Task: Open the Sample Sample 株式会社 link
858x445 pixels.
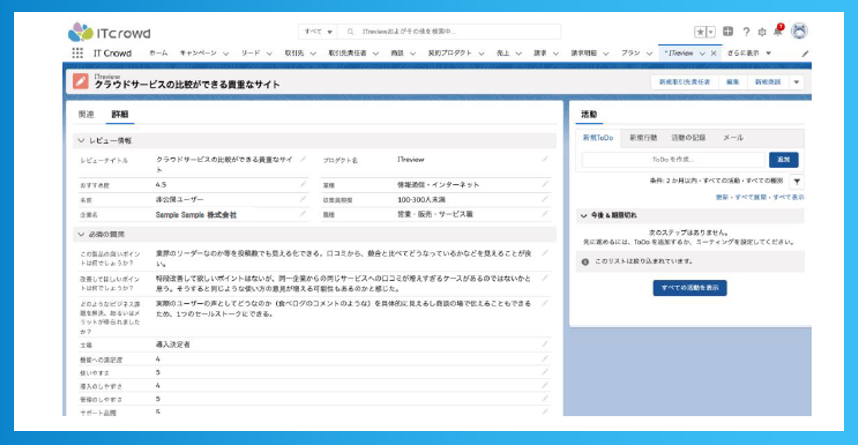Action: (196, 215)
